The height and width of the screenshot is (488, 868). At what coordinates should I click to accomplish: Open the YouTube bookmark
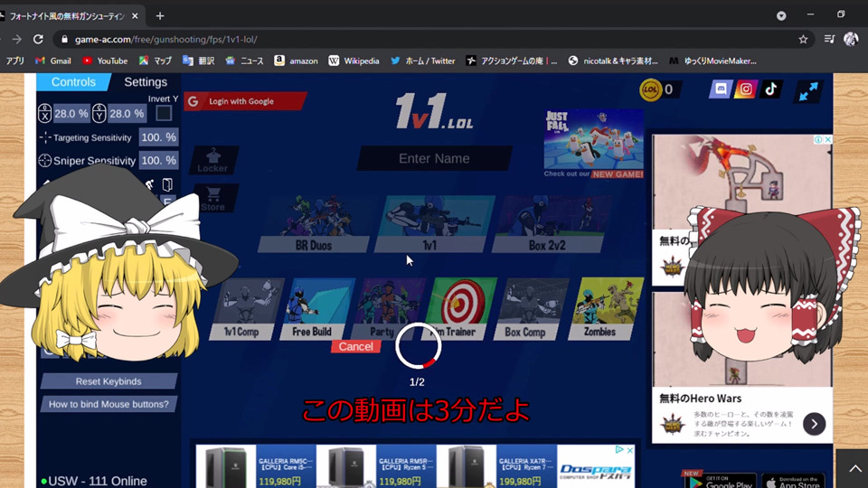(105, 61)
